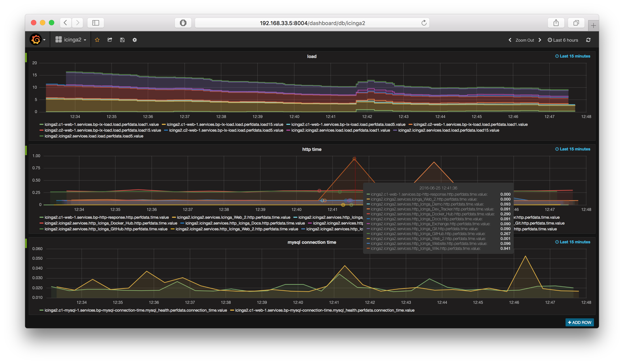Screen dimensions: 624x364
Task: Toggle c1-web-1 load1 series in load legend
Action: click(102, 124)
